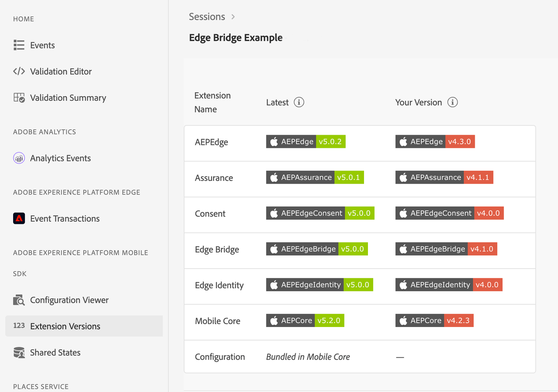Viewport: 558px width, 392px height.
Task: Click the ADOBE EXPERIENCE PLATFORM EDGE heading
Action: [77, 192]
